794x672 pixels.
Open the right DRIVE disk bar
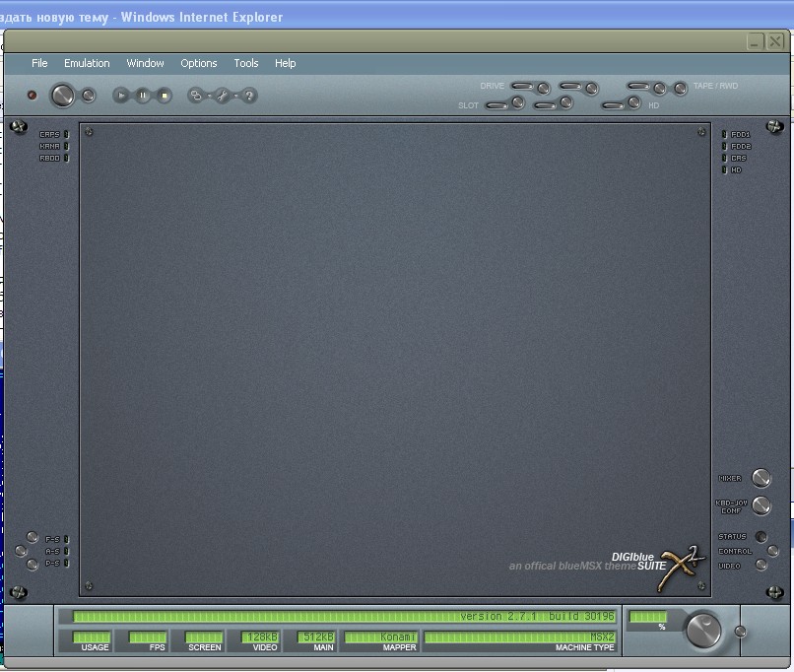click(x=570, y=86)
